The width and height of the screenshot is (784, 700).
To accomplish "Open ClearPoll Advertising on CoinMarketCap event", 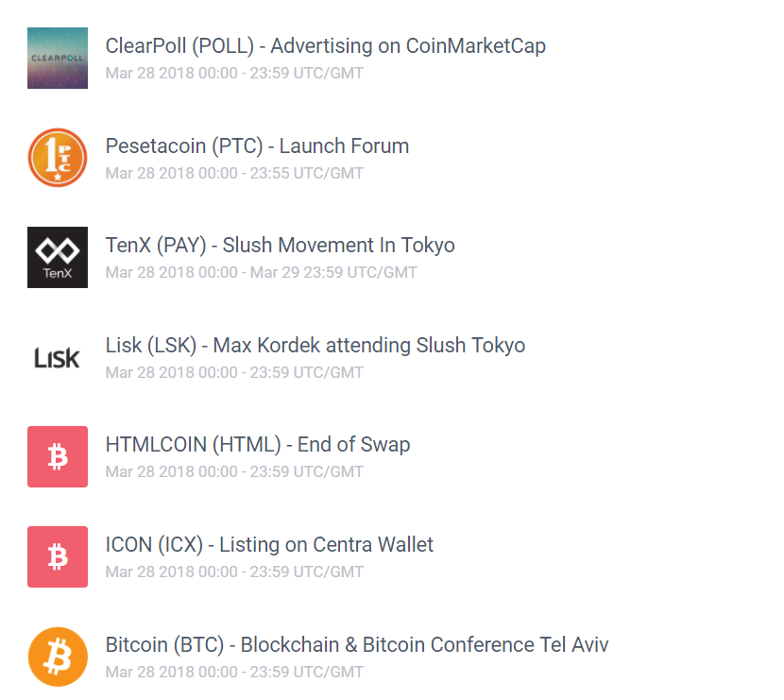I will [325, 45].
